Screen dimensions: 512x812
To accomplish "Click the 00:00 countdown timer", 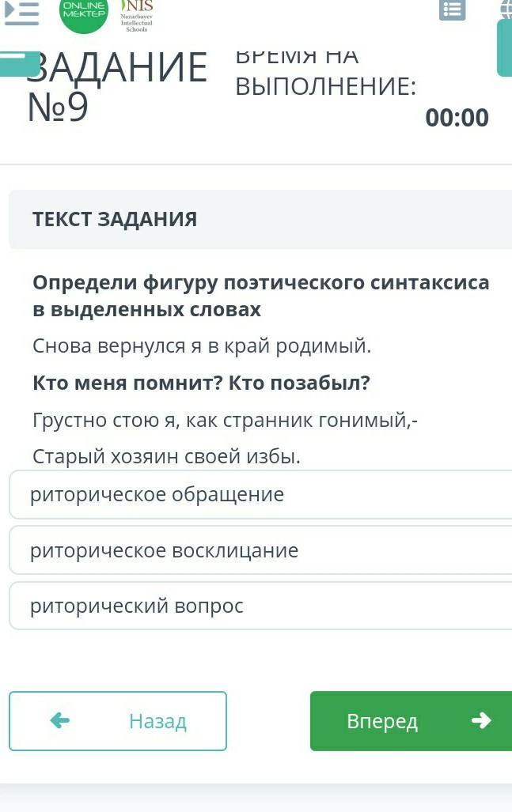I will click(x=457, y=118).
